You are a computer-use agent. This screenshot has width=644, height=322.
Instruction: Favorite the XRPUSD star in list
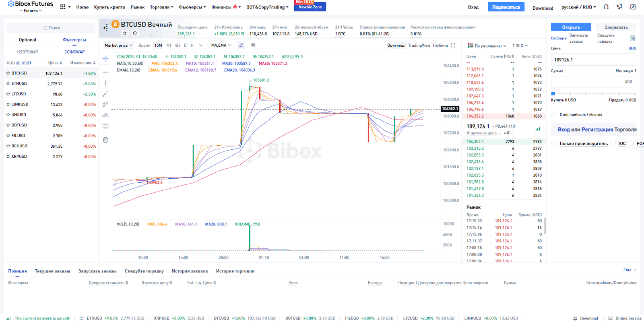[x=8, y=157]
